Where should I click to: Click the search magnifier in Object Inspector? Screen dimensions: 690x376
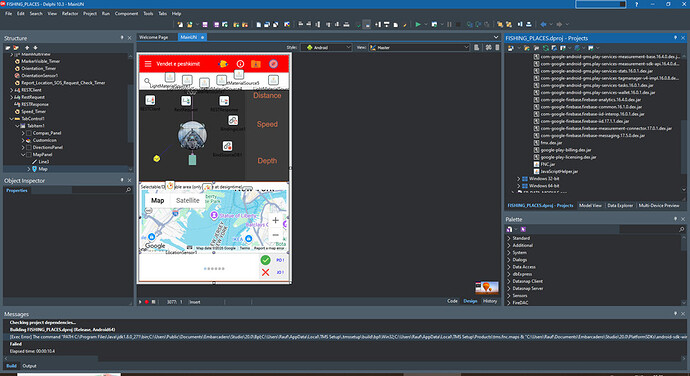[x=128, y=190]
